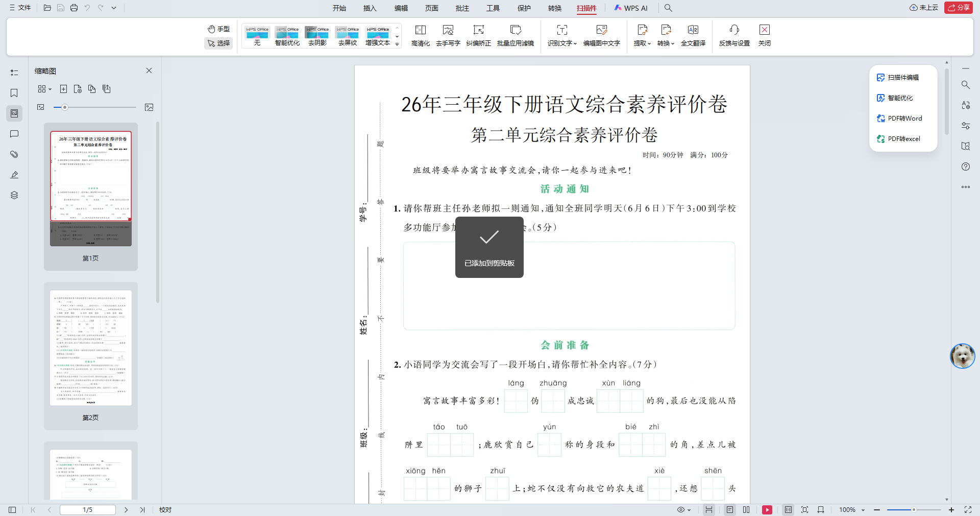The height and width of the screenshot is (516, 980).
Task: Select the page 2 thumbnail
Action: [90, 347]
